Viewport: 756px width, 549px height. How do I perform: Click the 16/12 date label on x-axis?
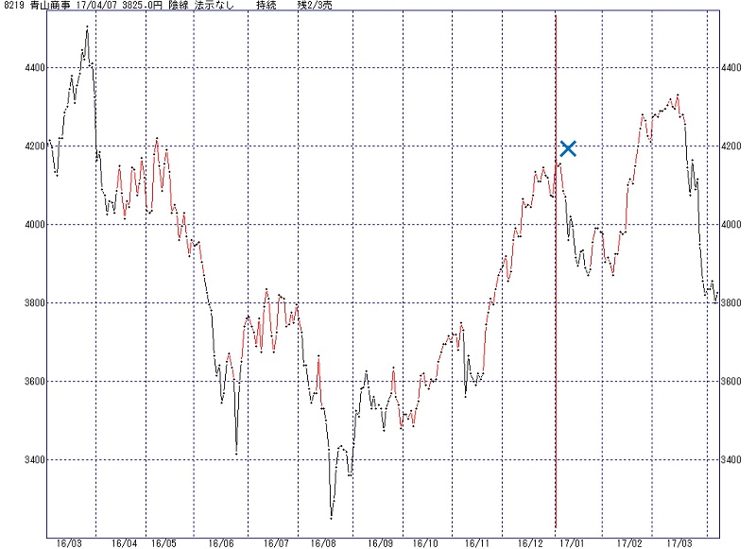(529, 542)
